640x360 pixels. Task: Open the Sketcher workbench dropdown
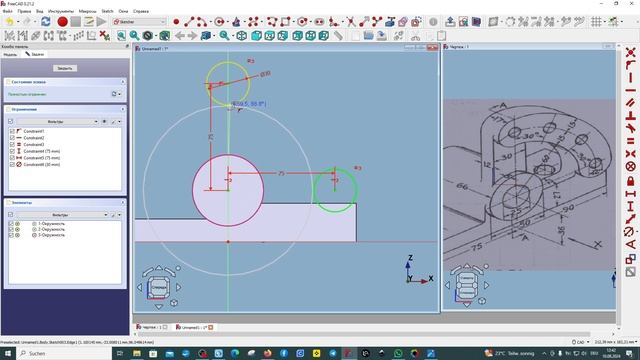139,22
